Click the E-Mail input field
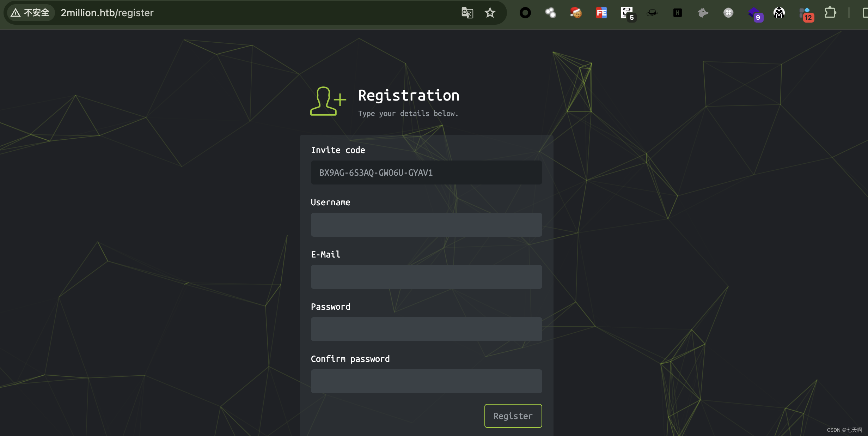The image size is (868, 436). (426, 277)
